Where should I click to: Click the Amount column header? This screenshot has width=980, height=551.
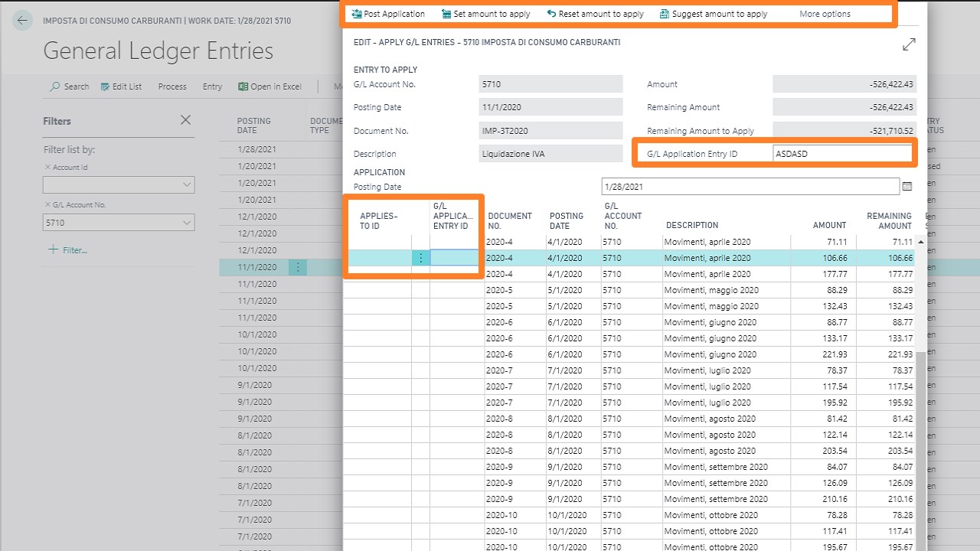[x=829, y=225]
